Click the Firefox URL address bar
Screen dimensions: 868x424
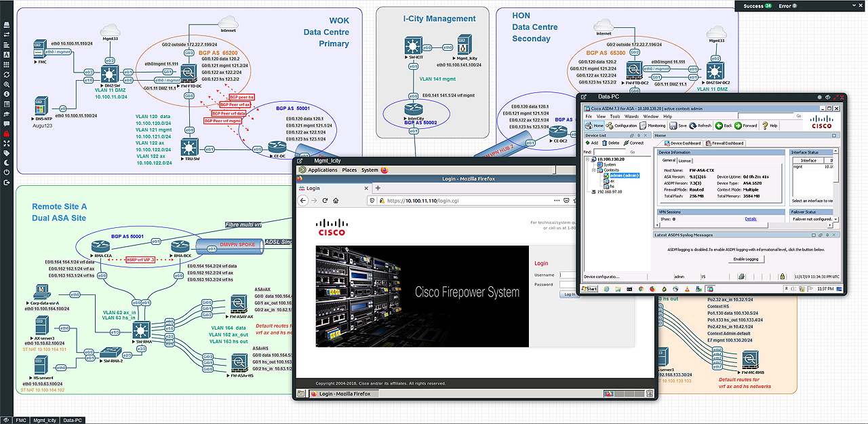(461, 201)
